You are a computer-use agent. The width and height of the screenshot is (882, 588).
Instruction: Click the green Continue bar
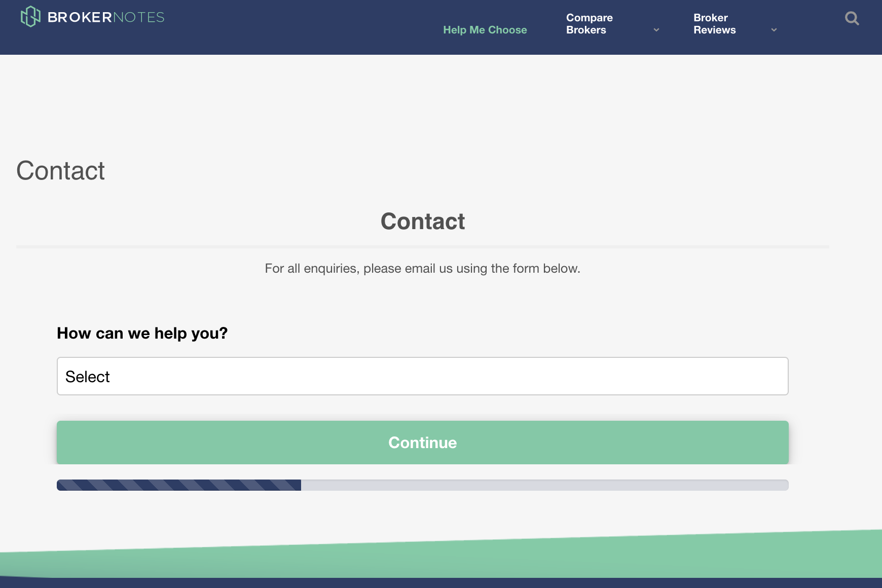422,442
